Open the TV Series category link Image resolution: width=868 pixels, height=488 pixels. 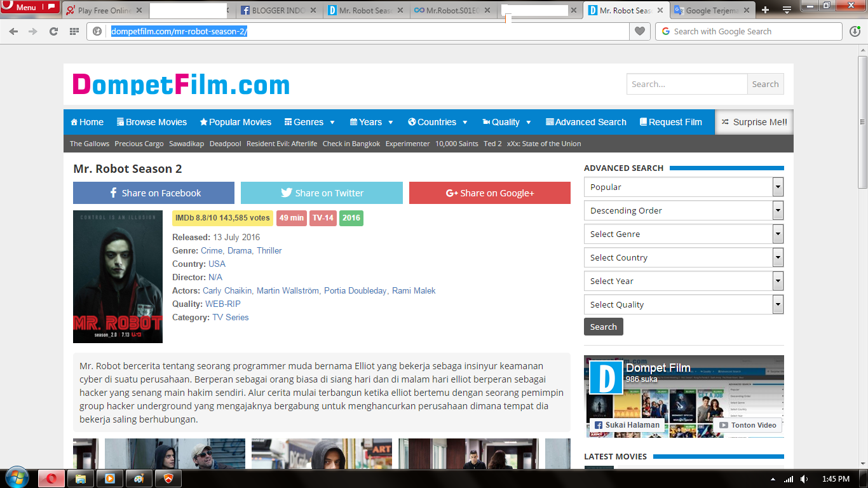pyautogui.click(x=231, y=317)
